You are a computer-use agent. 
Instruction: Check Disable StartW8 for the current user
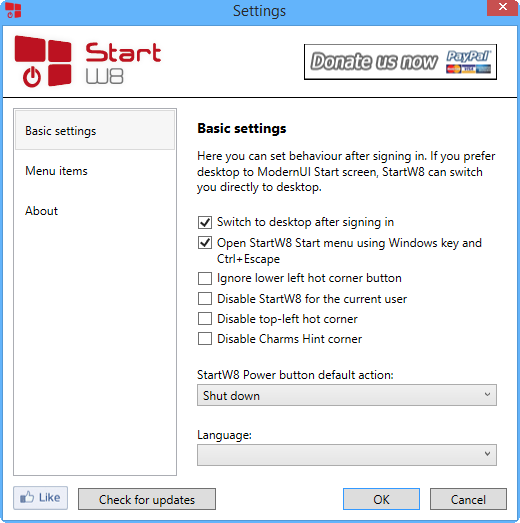coord(205,299)
